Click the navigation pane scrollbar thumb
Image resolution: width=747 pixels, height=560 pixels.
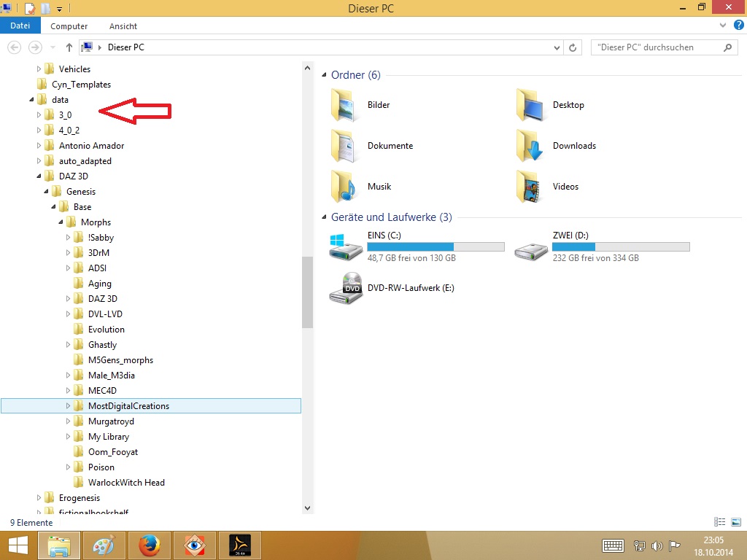pos(307,292)
